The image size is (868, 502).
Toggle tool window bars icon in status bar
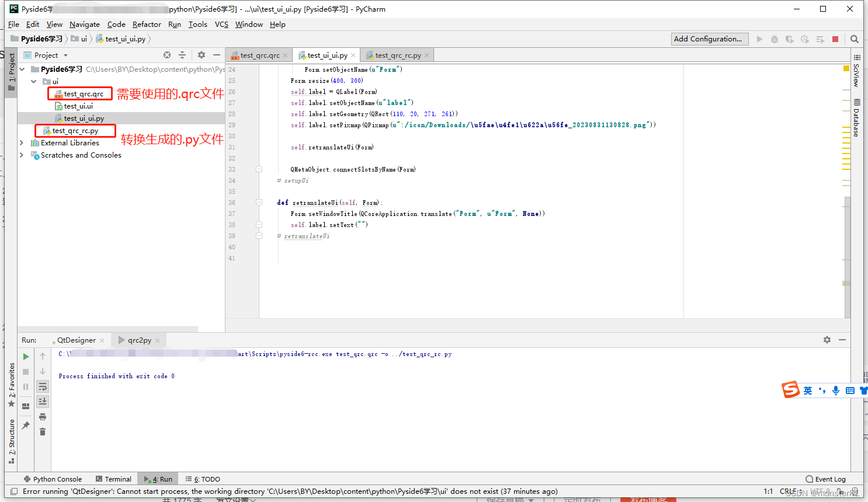(14, 491)
